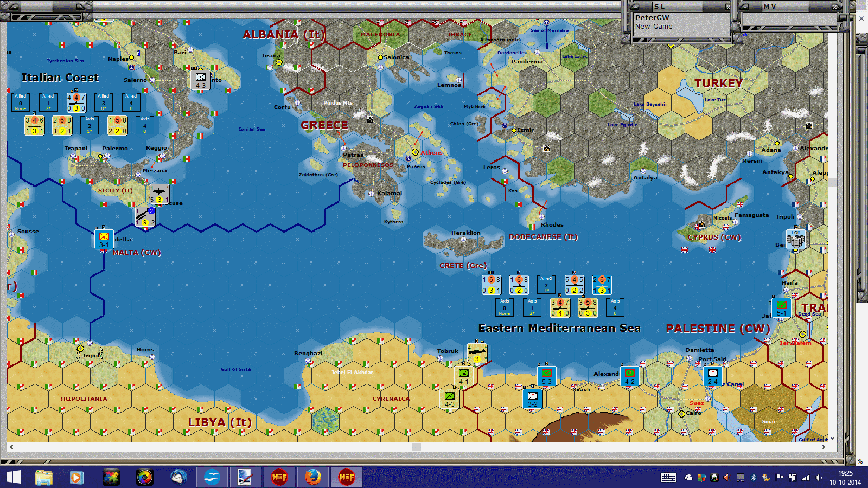Click the 5-1 unit in Palestine
Screen dimensions: 868x488
[781, 308]
